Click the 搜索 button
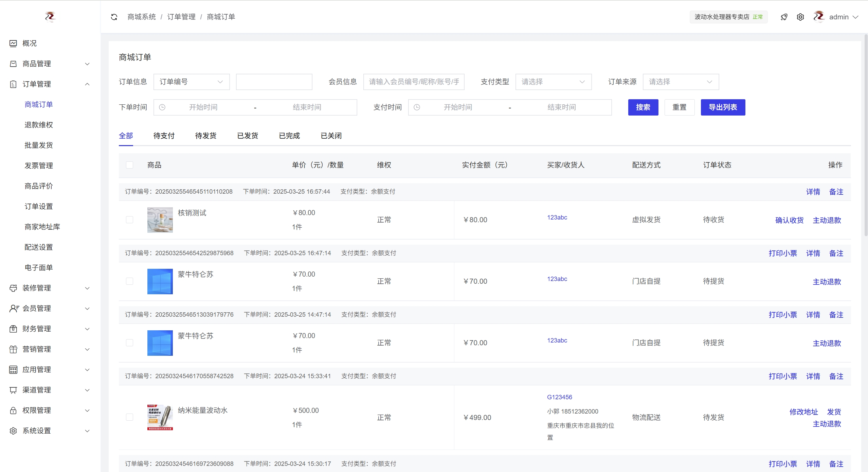868x472 pixels. point(643,107)
